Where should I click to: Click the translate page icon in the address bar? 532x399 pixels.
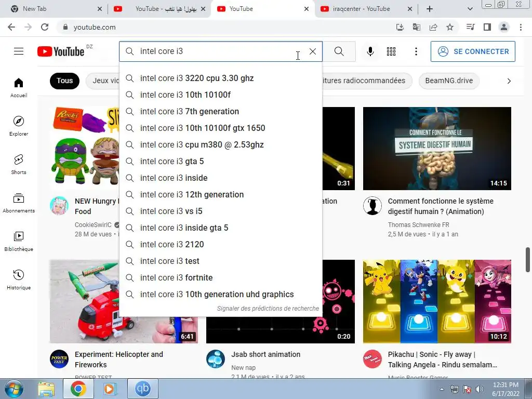(417, 27)
